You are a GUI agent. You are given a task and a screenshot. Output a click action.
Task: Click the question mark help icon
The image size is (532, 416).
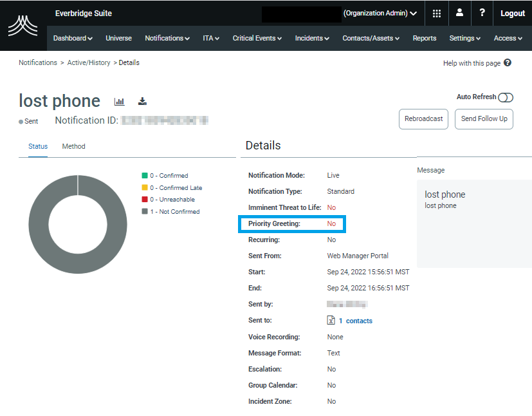(x=482, y=13)
